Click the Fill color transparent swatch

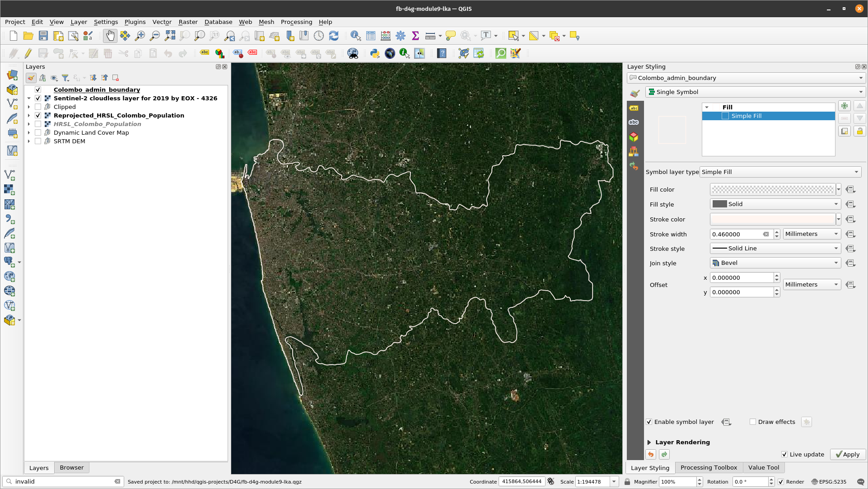click(773, 190)
